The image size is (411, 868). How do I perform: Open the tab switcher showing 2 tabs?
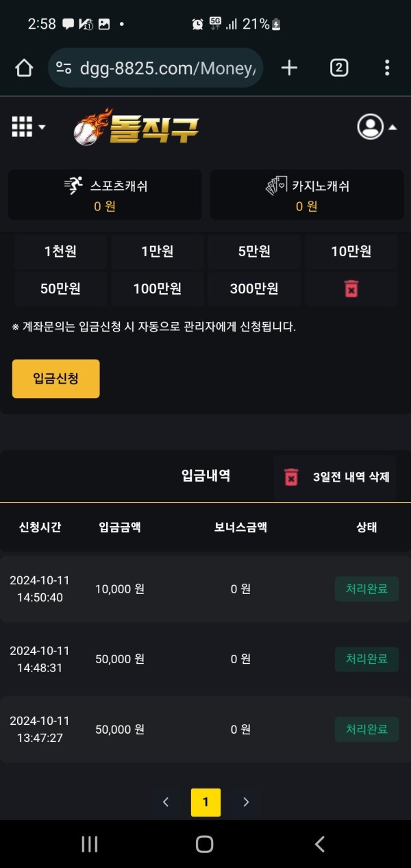(x=339, y=67)
